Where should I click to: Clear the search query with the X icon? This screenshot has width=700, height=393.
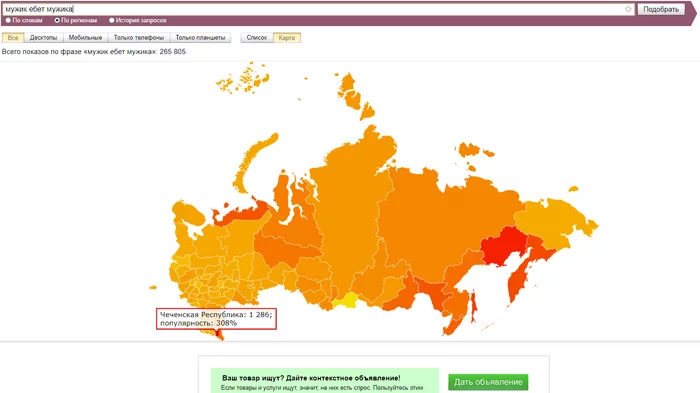click(x=628, y=9)
